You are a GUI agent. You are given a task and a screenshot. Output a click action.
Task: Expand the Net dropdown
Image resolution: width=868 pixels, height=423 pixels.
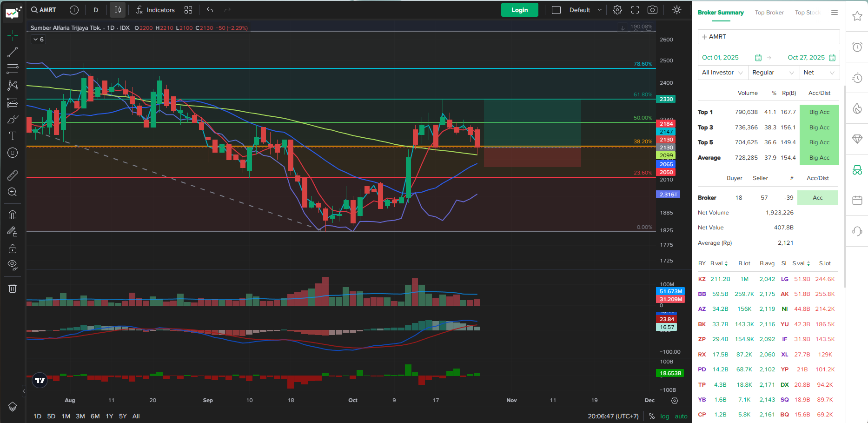point(819,73)
